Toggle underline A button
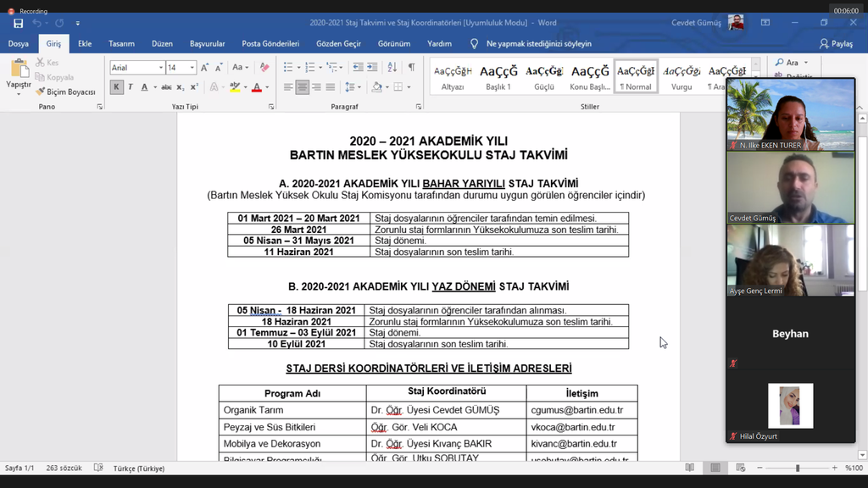This screenshot has width=868, height=488. [x=144, y=87]
